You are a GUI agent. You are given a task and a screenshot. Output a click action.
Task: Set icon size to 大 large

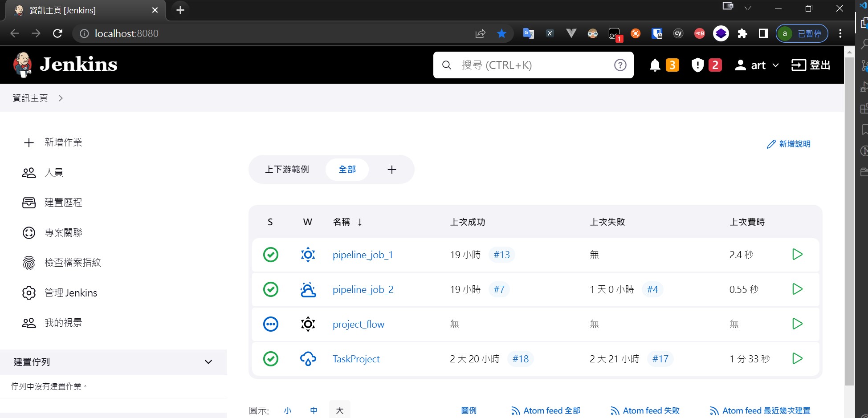coord(340,410)
